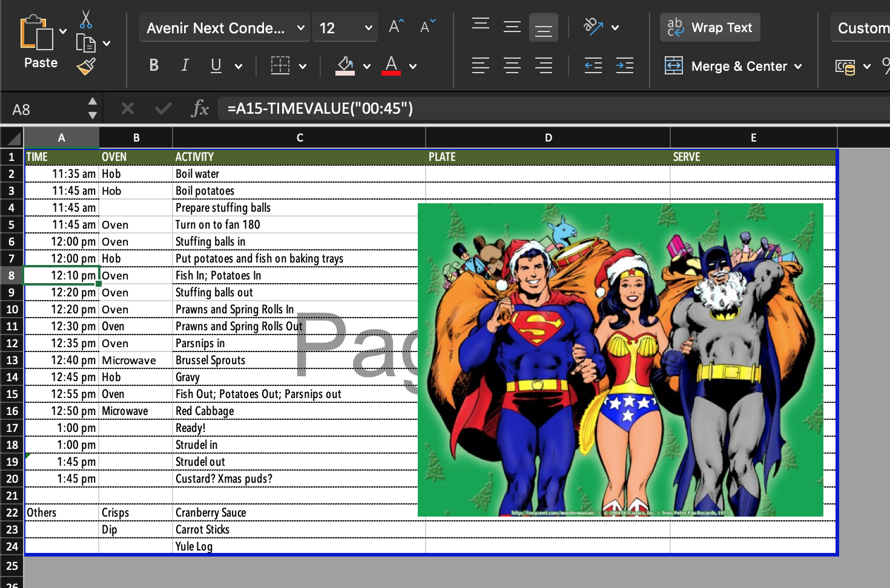890x588 pixels.
Task: Click the superheroes Christmas picture
Action: 621,360
